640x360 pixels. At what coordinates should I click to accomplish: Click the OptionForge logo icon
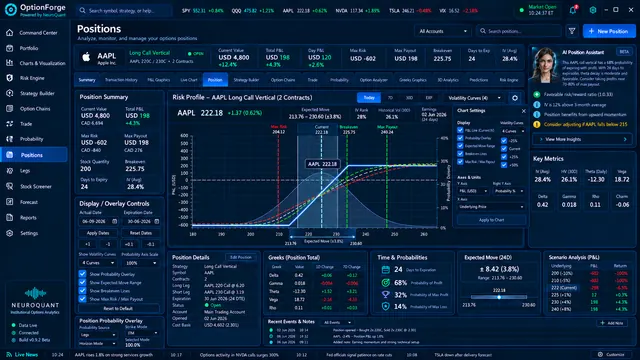(11, 10)
